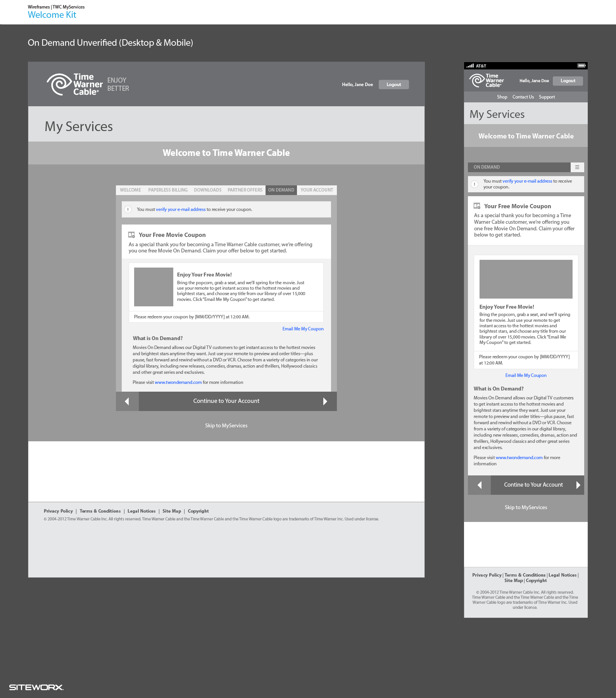616x698 pixels.
Task: Click mobile verify your e-mail address link
Action: pos(527,181)
